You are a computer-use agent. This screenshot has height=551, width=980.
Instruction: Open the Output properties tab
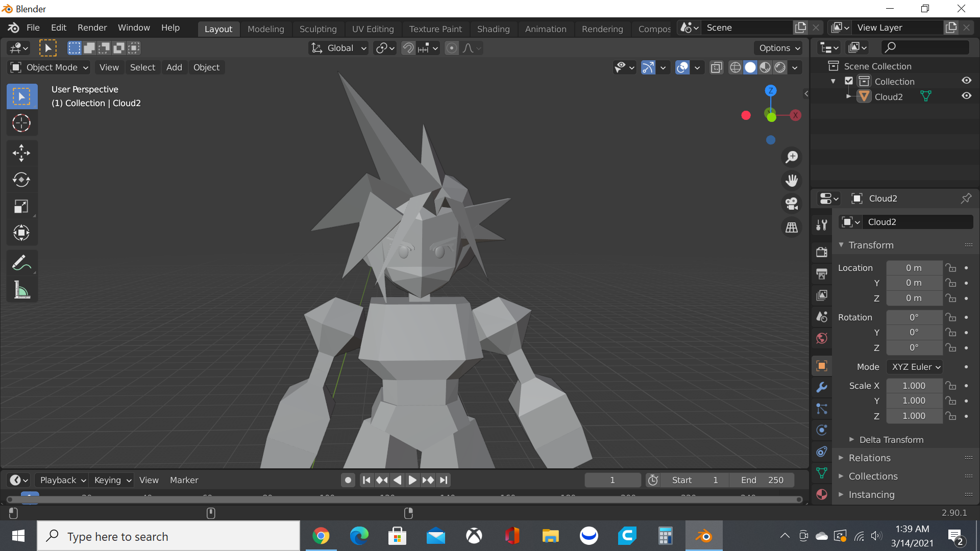tap(822, 274)
